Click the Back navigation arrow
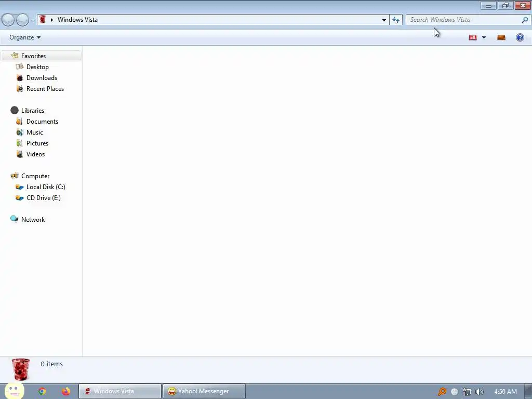 tap(8, 20)
